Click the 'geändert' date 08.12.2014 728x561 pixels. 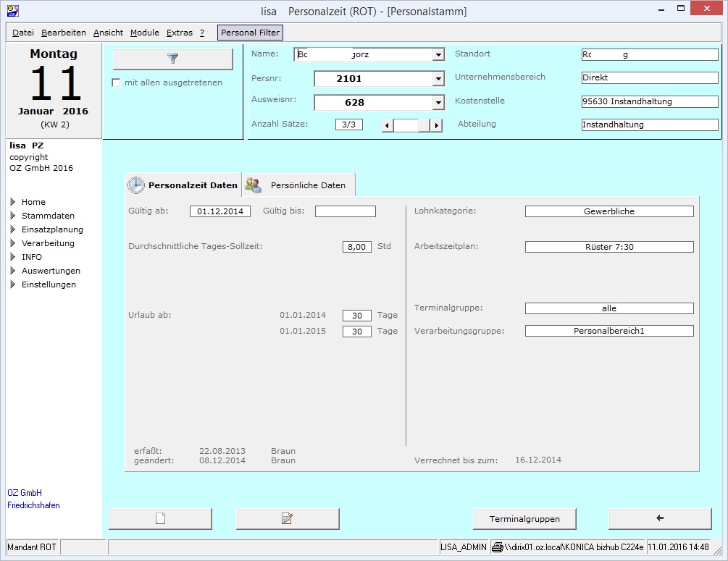pyautogui.click(x=222, y=461)
